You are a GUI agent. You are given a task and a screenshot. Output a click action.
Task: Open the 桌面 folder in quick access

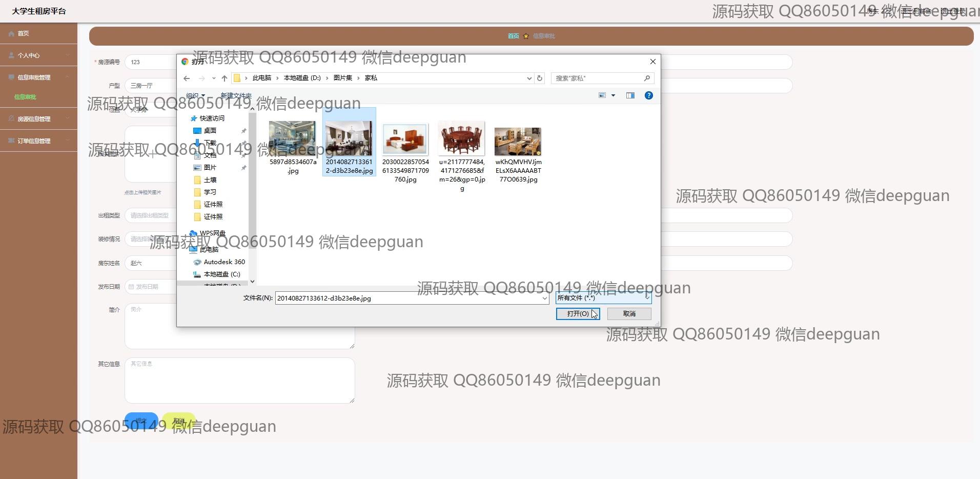tap(210, 131)
